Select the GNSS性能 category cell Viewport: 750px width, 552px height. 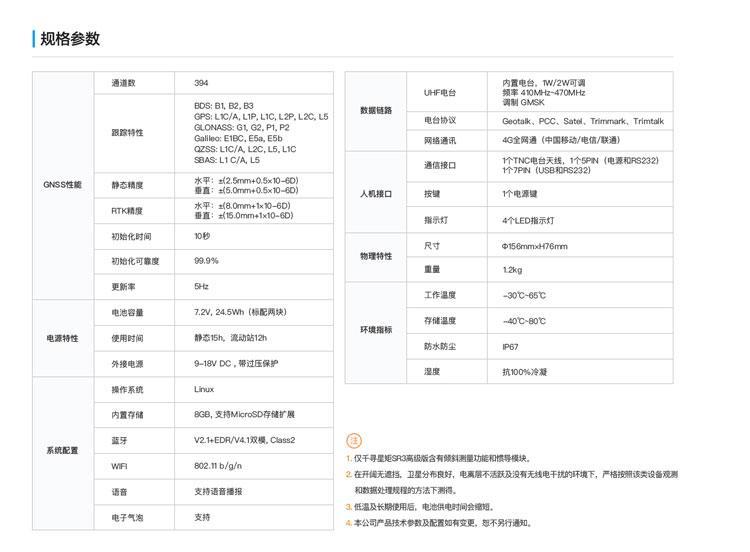63,185
